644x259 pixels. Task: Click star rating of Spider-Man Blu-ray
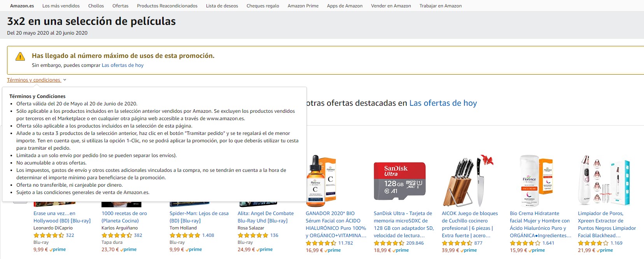(185, 235)
